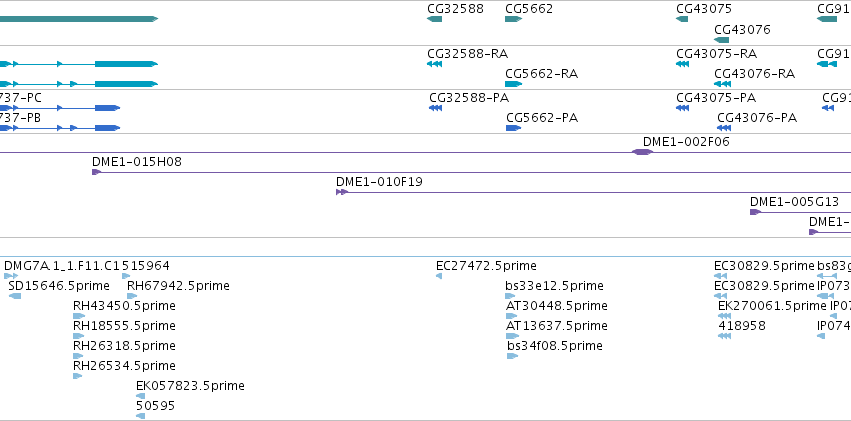The height and width of the screenshot is (421, 851).
Task: Select the RH43450.5prime EST glyph
Action: pos(79,316)
